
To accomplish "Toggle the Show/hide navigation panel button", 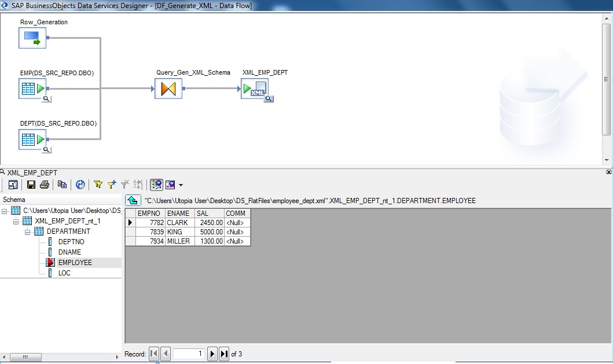I will (156, 185).
